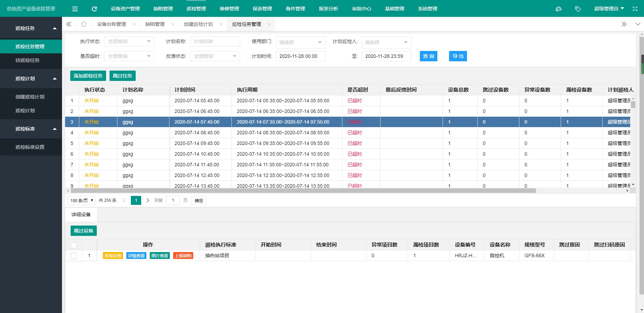Open 缺陷管理 top menu

pos(163,9)
